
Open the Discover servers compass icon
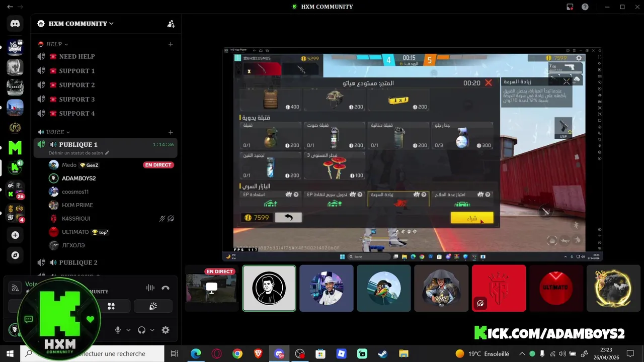tap(15, 255)
